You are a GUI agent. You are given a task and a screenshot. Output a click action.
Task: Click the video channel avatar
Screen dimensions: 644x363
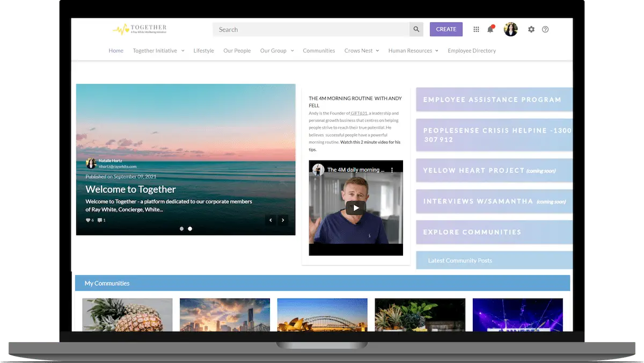[318, 170]
